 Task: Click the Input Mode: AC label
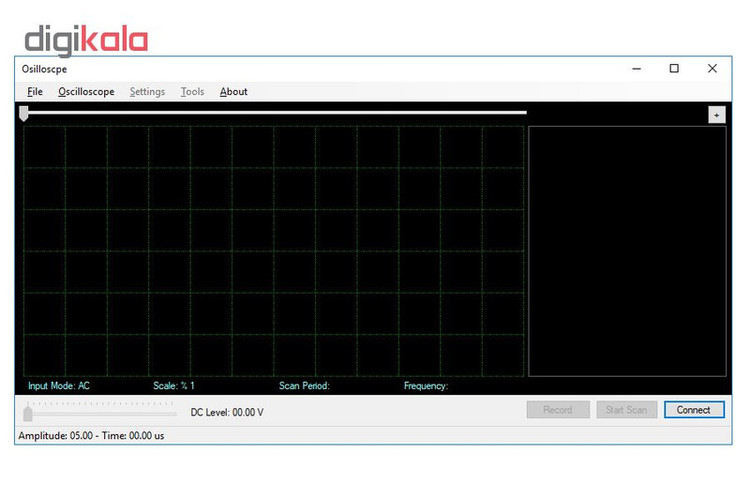point(59,386)
